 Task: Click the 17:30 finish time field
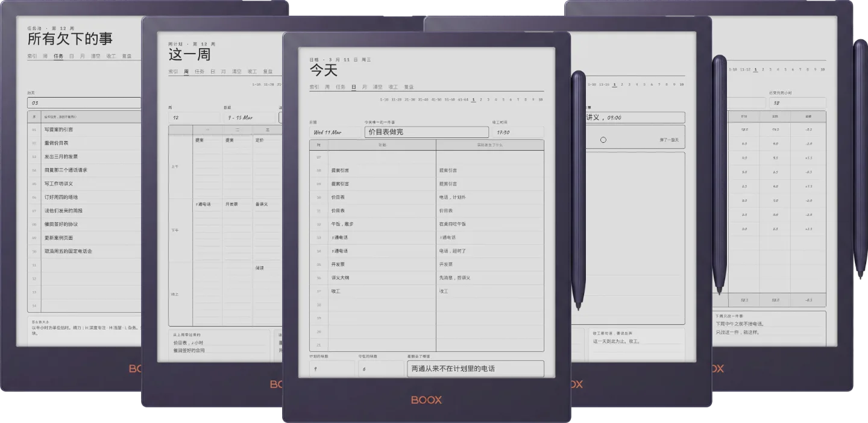518,132
